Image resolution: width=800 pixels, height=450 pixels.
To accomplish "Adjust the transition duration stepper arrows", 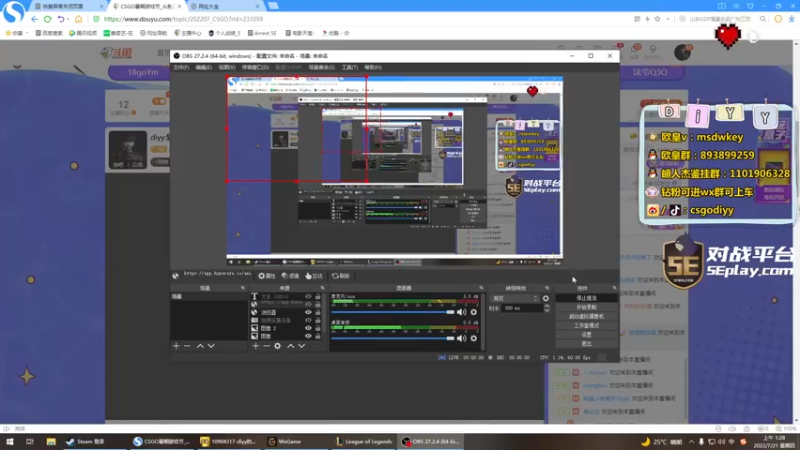I will point(547,308).
